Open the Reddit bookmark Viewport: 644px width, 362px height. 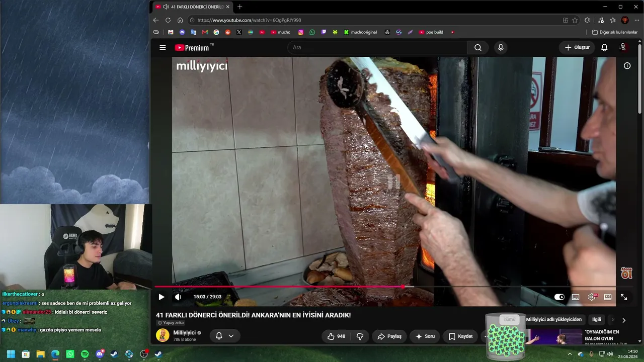tap(228, 32)
